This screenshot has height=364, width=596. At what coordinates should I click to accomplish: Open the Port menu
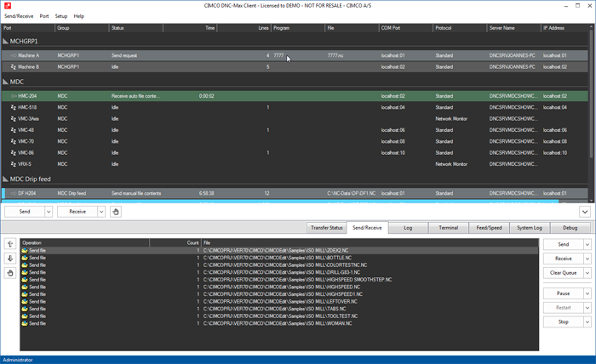[x=44, y=16]
